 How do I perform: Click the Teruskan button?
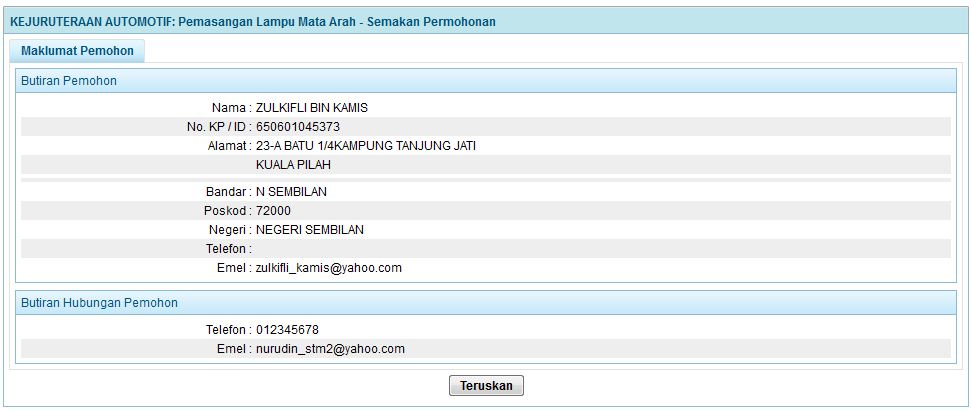[486, 386]
